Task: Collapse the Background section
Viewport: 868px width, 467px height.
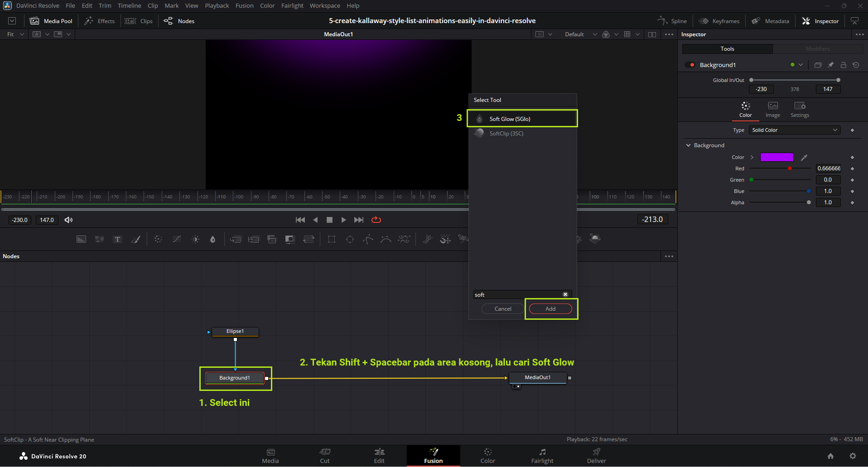Action: pyautogui.click(x=689, y=145)
